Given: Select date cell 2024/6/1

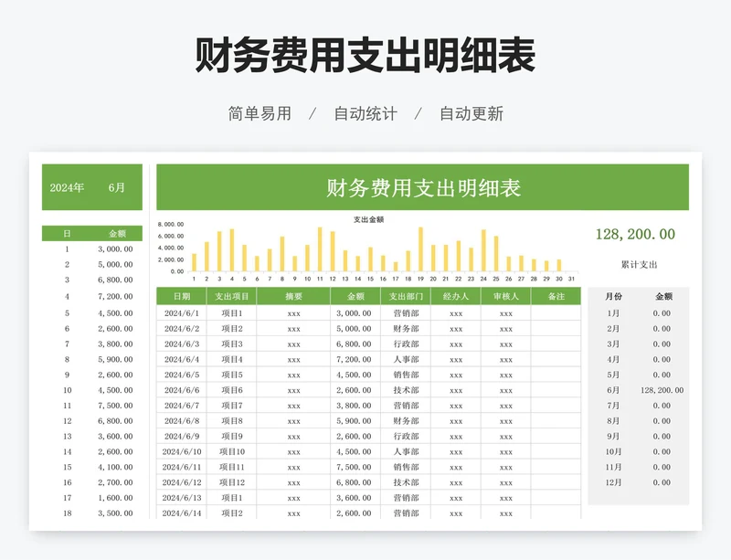Looking at the screenshot, I should 182,313.
